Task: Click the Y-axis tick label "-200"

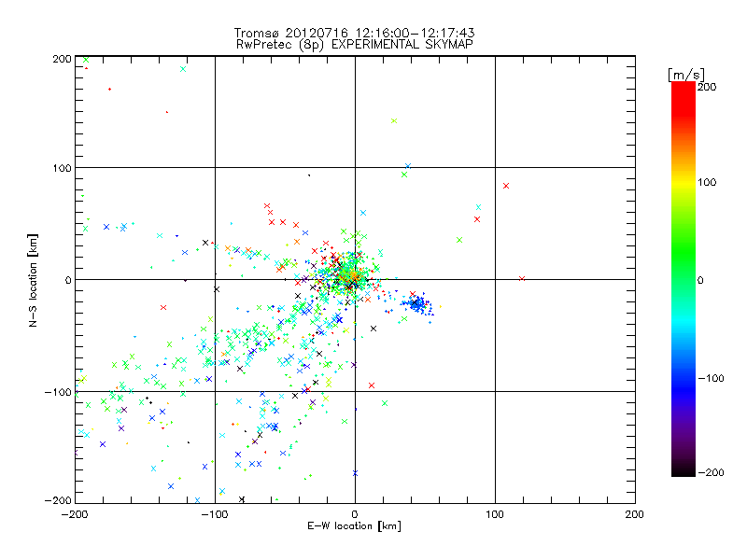Action: (58, 500)
